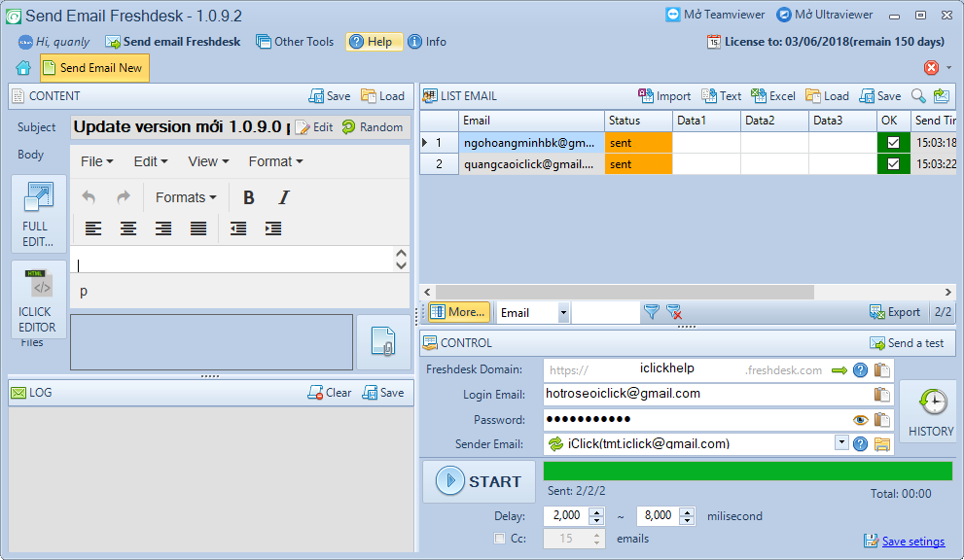Click the image export icon after the magnifier
964x560 pixels.
pyautogui.click(x=942, y=96)
